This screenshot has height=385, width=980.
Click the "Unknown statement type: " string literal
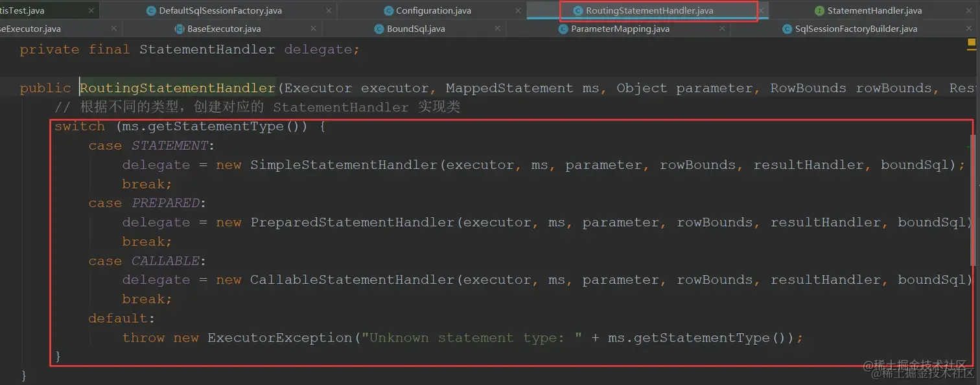[472, 338]
